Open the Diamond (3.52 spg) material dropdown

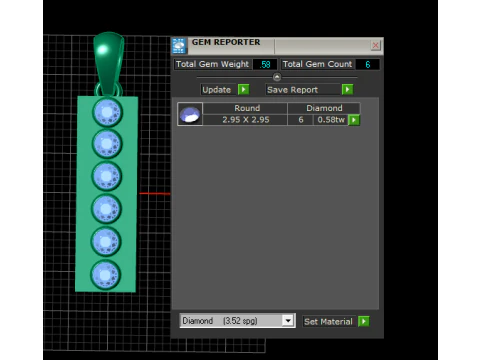pyautogui.click(x=237, y=321)
